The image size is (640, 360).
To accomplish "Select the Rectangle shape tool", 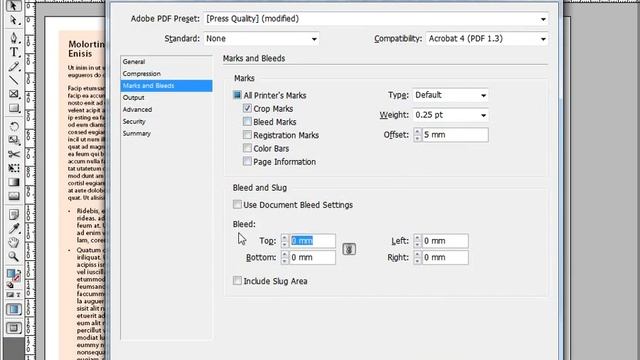I will [x=13, y=108].
